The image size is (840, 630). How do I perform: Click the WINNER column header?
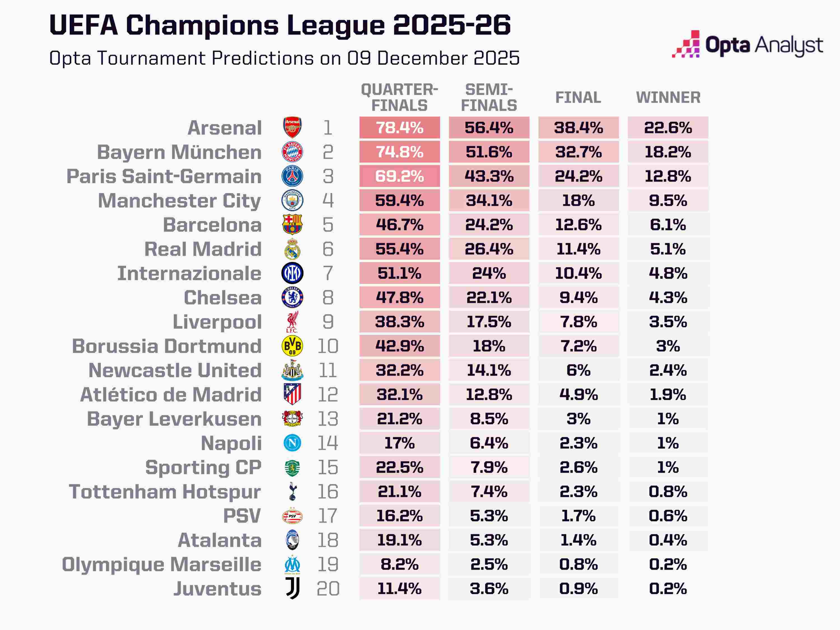(x=668, y=98)
